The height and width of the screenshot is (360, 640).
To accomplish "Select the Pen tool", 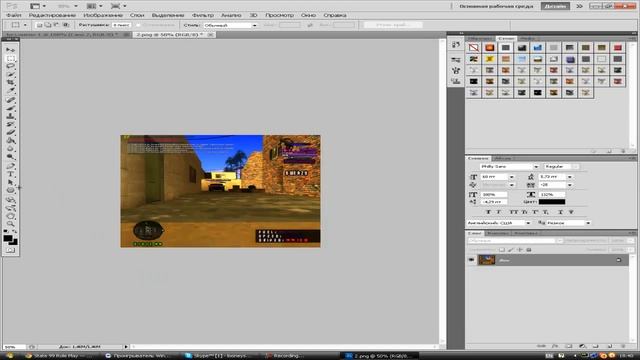I will point(11,166).
